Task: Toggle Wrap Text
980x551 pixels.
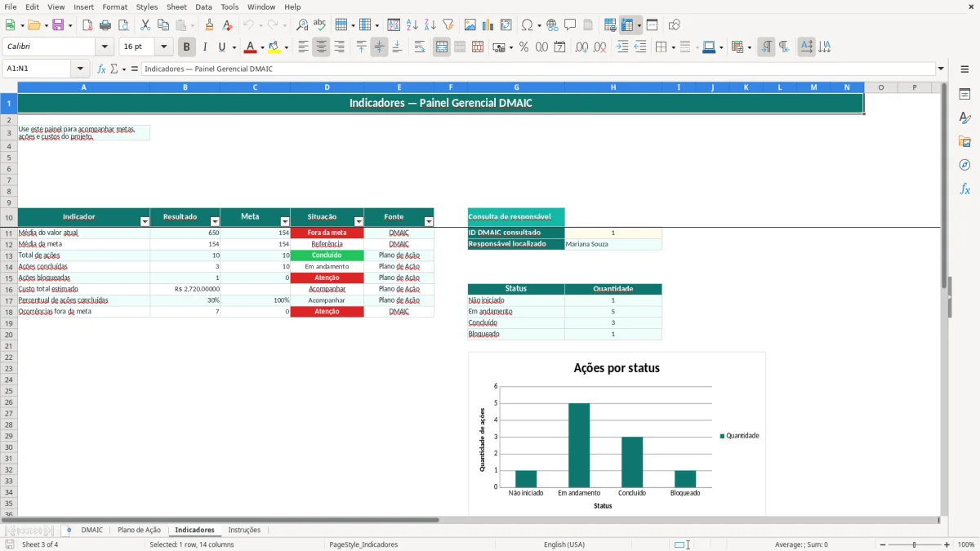Action: [420, 47]
